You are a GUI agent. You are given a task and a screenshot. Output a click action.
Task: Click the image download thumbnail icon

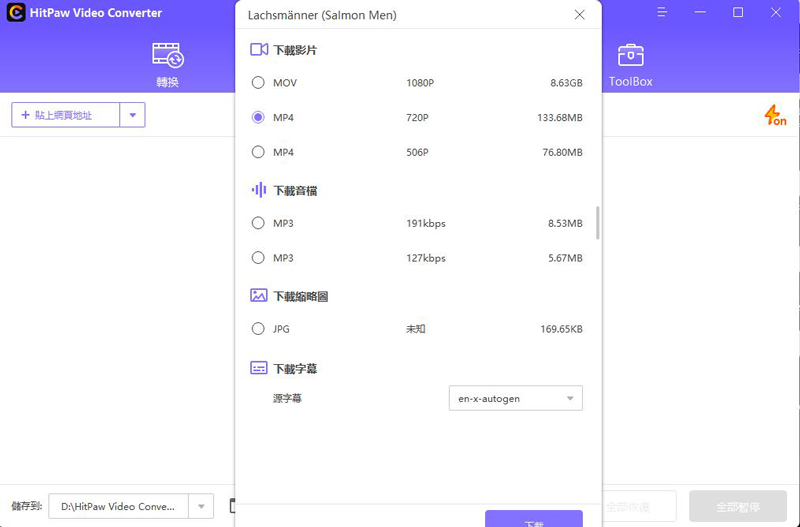259,295
